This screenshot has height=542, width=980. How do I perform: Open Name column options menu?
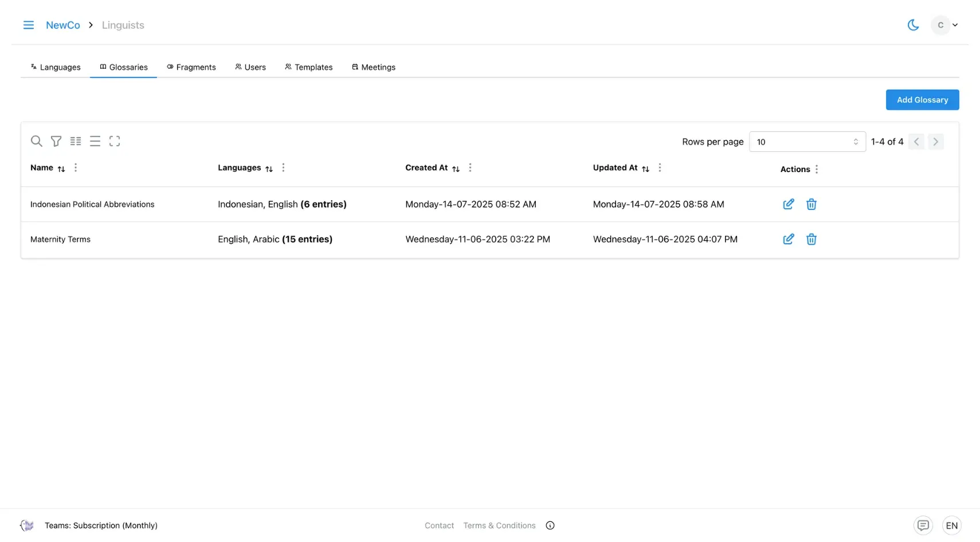tap(76, 167)
